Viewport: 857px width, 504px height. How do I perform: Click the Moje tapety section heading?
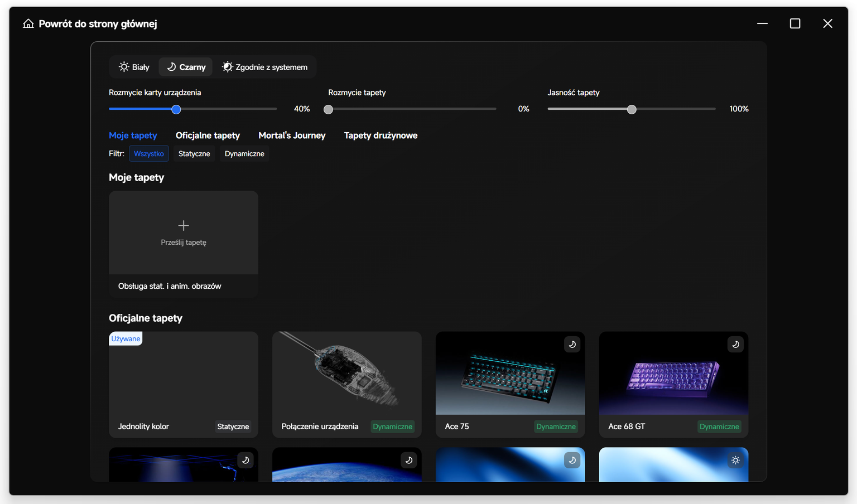tap(136, 177)
